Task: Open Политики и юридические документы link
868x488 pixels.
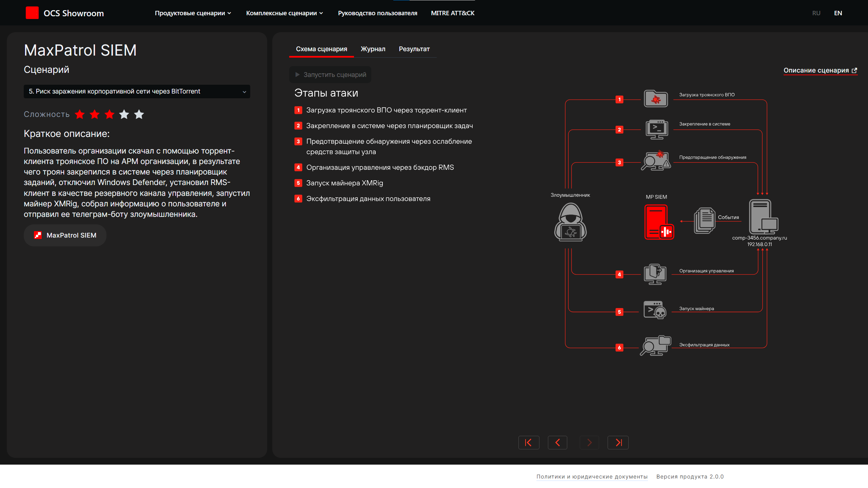Action: 592,477
